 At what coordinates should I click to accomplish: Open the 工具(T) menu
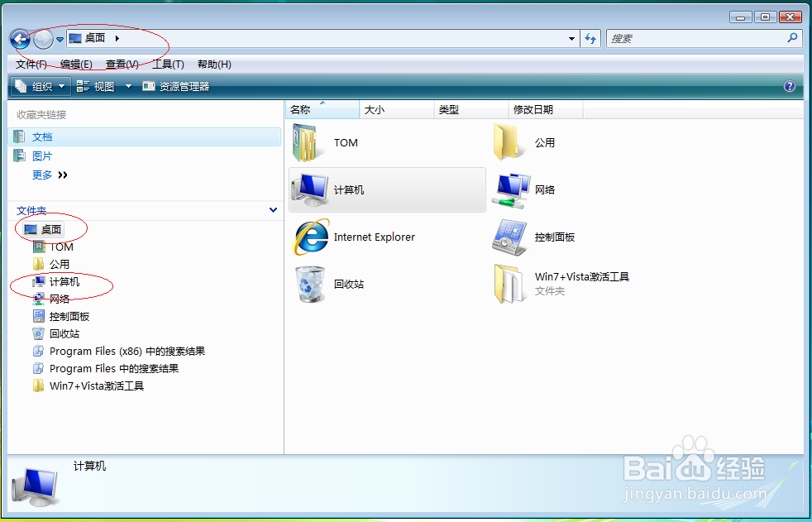tap(168, 65)
